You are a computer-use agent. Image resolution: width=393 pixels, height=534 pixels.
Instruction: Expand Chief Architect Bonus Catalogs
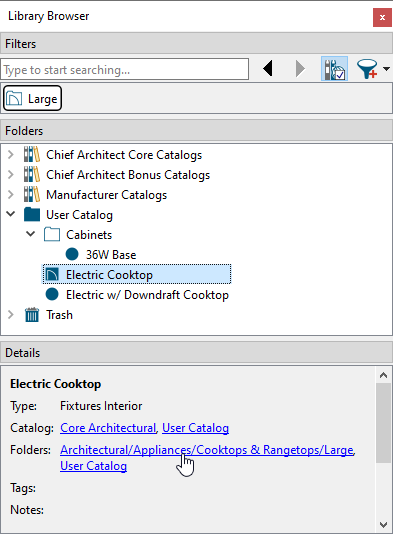[x=11, y=175]
